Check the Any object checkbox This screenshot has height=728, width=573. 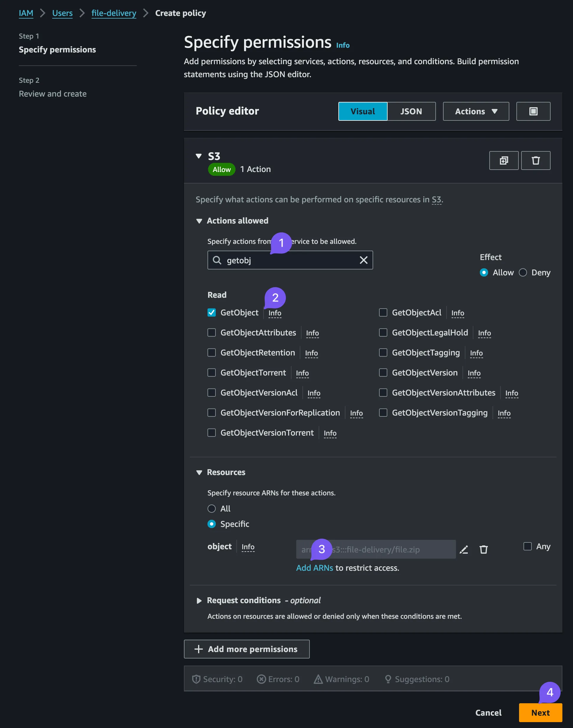tap(527, 546)
